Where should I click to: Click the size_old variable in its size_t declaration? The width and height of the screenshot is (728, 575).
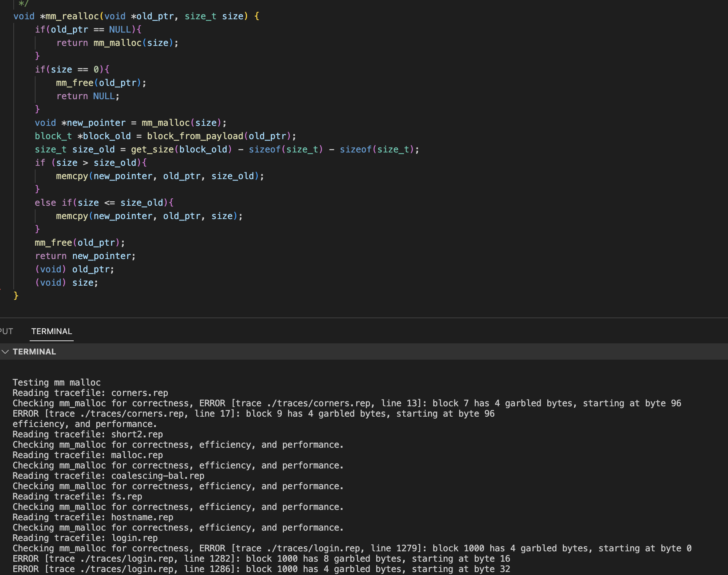pyautogui.click(x=93, y=149)
